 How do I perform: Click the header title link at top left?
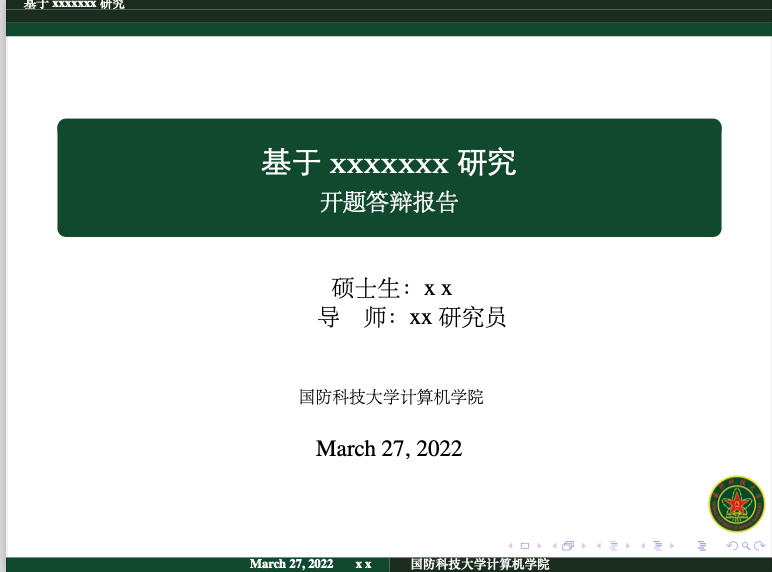point(75,5)
